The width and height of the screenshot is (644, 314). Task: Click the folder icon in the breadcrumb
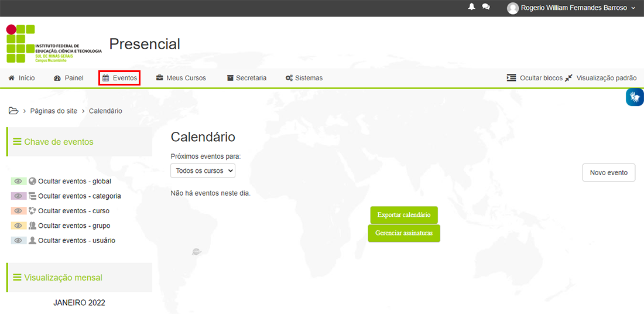coord(13,111)
